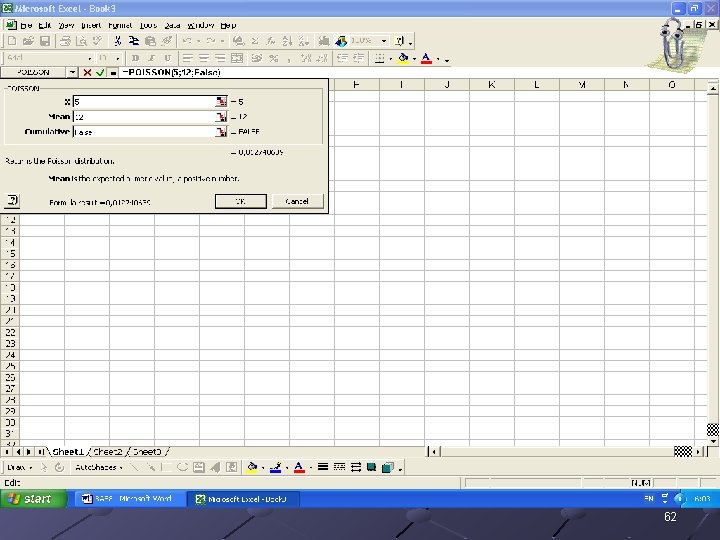The image size is (720, 540).
Task: Click the Save icon in standard toolbar
Action: (x=45, y=41)
